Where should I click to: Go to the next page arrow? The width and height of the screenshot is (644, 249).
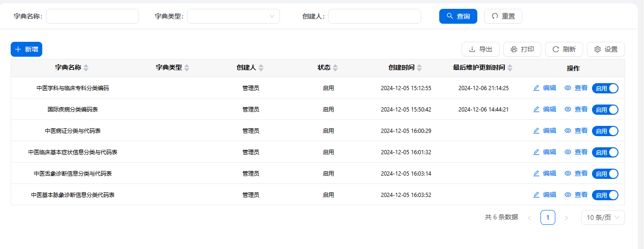[566, 217]
